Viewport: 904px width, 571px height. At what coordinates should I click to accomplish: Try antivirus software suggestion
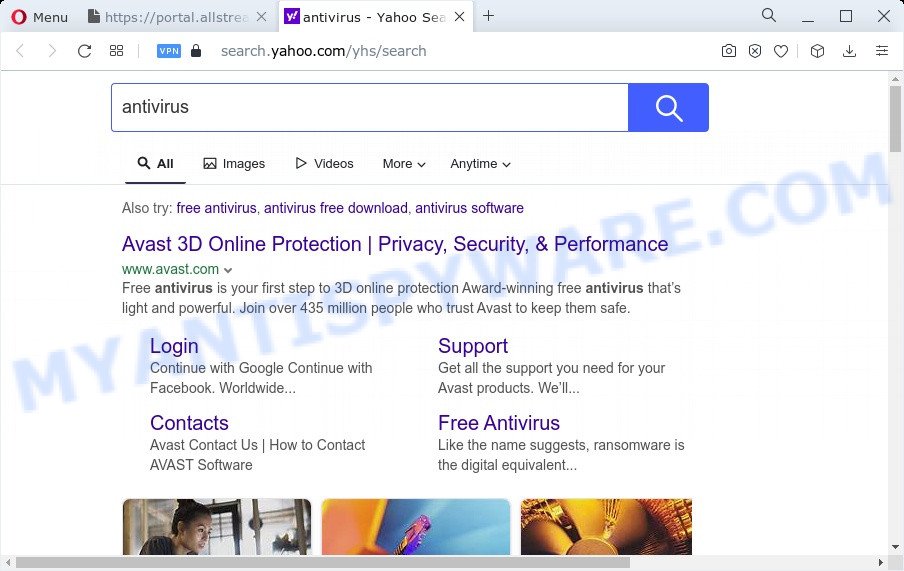(x=469, y=208)
